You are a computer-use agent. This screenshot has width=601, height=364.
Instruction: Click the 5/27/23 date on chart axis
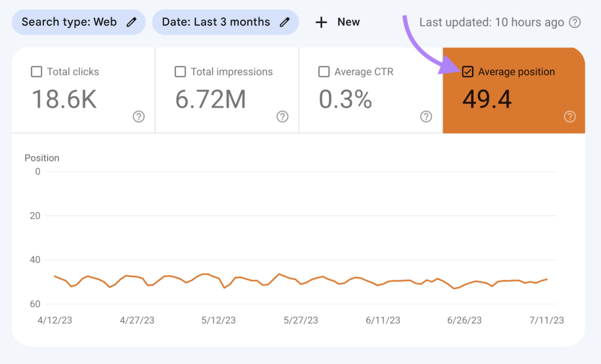(300, 320)
